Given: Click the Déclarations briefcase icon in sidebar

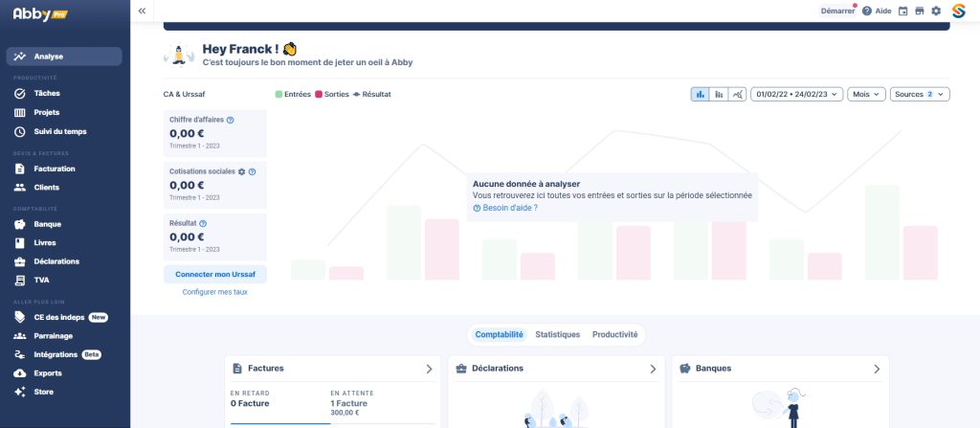Looking at the screenshot, I should 20,261.
